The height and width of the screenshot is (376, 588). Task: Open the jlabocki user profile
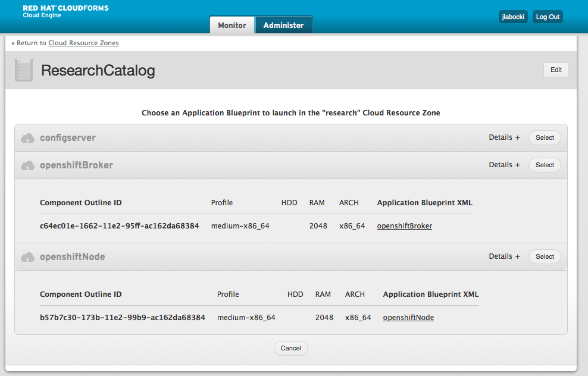(x=512, y=17)
